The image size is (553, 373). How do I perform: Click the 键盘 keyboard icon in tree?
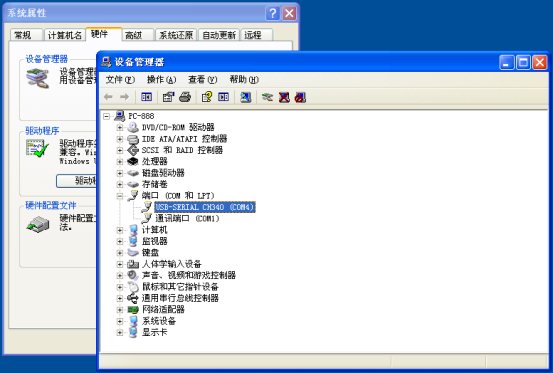click(133, 252)
